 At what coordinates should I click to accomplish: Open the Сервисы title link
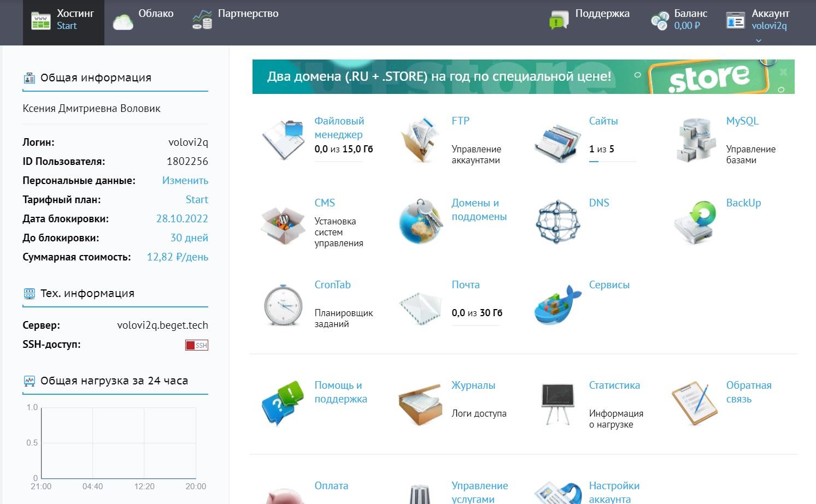click(609, 284)
